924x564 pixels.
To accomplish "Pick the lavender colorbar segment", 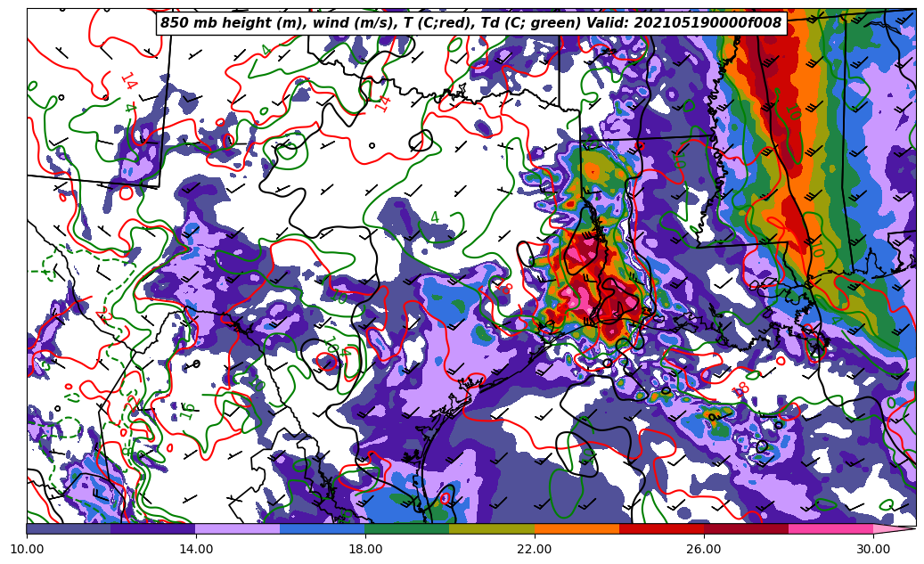I will 237,528.
